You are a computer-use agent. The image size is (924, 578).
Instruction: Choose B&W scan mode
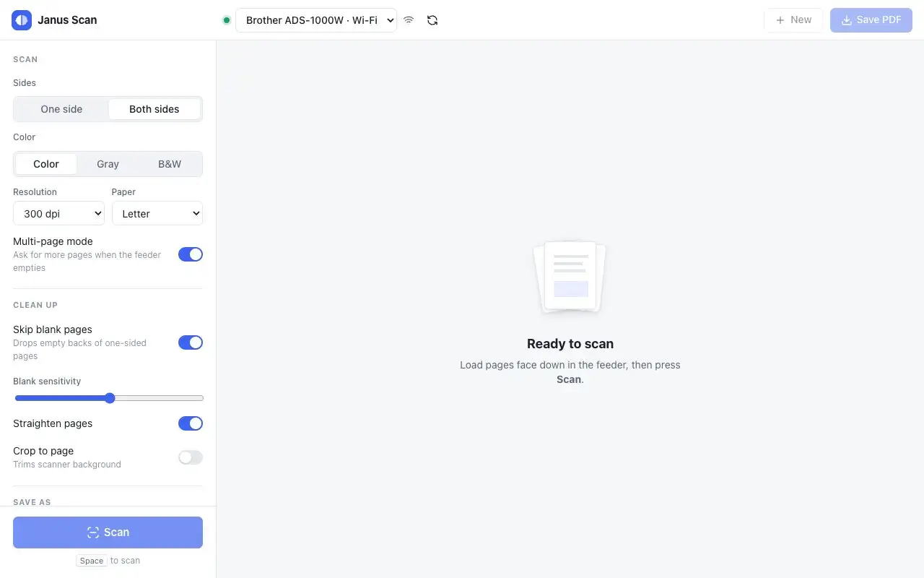point(170,164)
